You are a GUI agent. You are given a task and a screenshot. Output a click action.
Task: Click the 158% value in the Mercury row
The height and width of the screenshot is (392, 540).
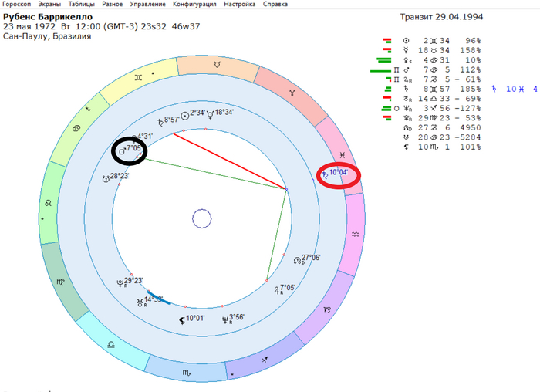pos(471,50)
